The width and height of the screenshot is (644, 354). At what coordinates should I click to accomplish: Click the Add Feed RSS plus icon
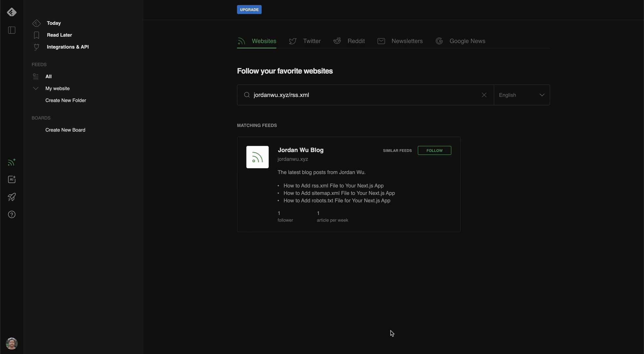tap(12, 162)
